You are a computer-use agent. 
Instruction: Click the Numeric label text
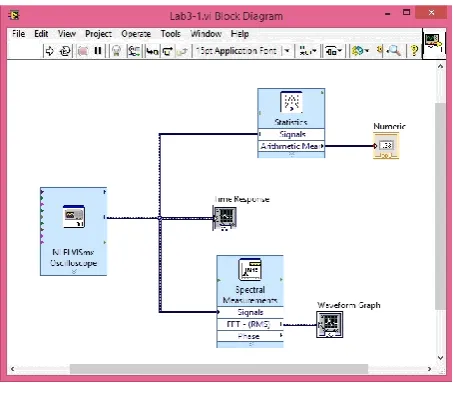(x=389, y=126)
